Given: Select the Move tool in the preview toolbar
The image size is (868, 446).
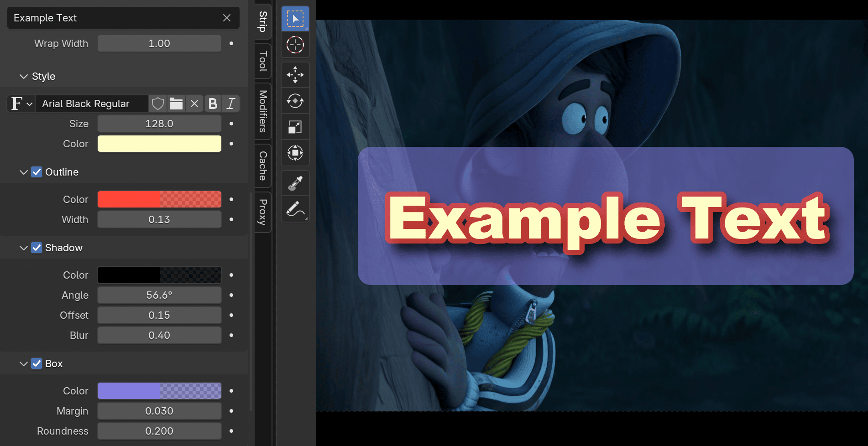Looking at the screenshot, I should [295, 74].
